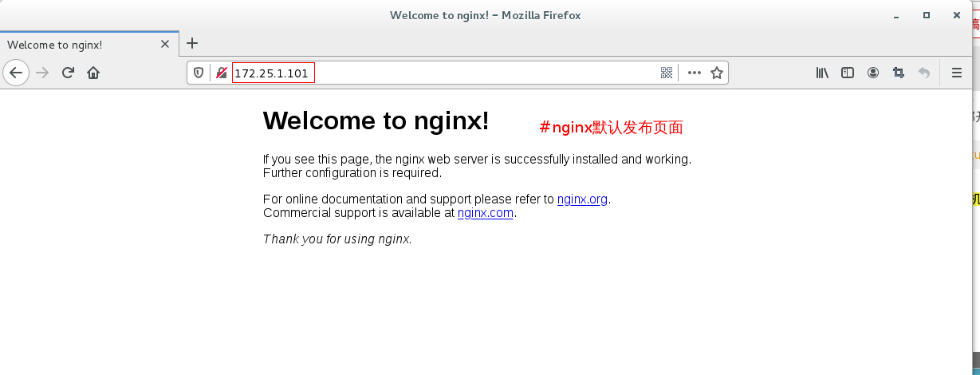
Task: Open the Firefox home page
Action: [93, 73]
